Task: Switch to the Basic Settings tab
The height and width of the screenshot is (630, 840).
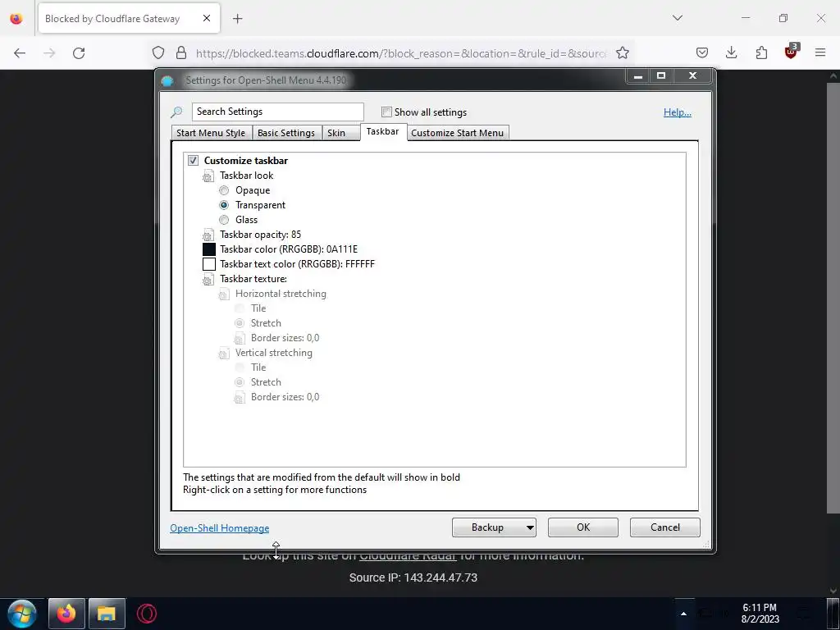Action: pyautogui.click(x=286, y=133)
